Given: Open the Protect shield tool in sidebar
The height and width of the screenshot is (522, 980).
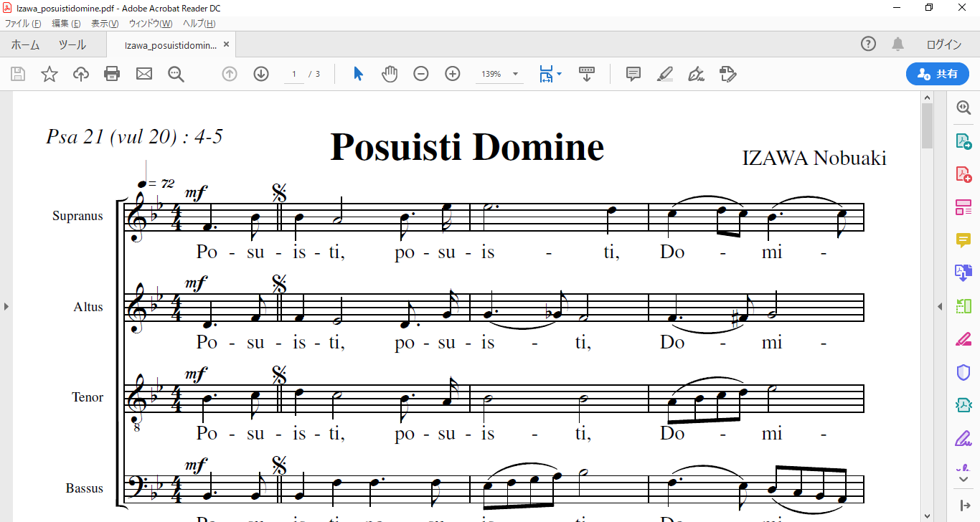Looking at the screenshot, I should pyautogui.click(x=963, y=372).
